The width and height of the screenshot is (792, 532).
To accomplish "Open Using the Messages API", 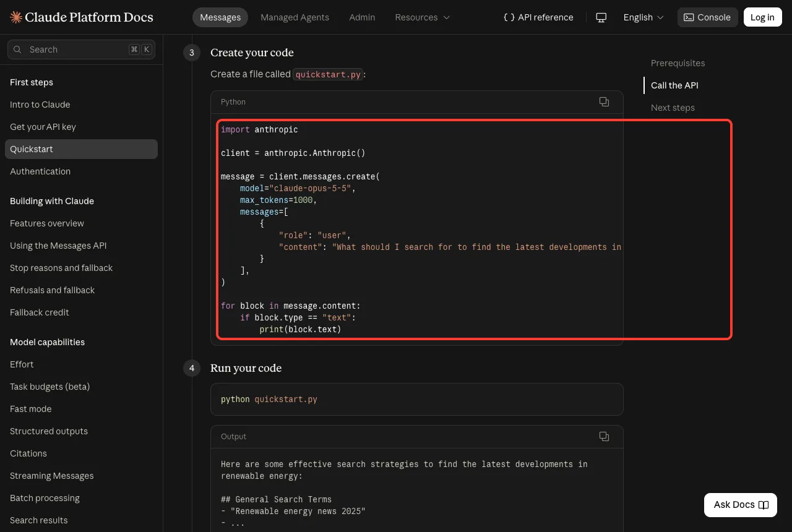I will (58, 246).
